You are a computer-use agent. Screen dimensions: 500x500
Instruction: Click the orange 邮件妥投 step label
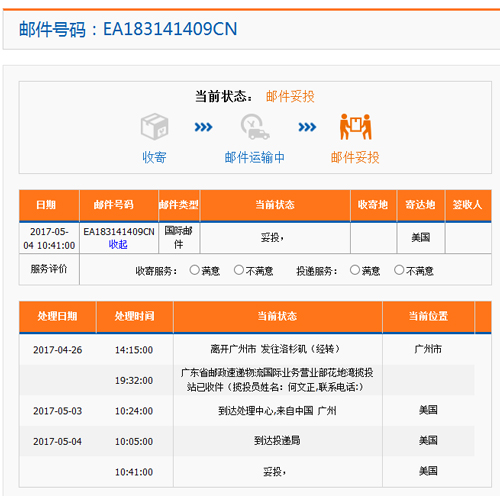pyautogui.click(x=355, y=157)
